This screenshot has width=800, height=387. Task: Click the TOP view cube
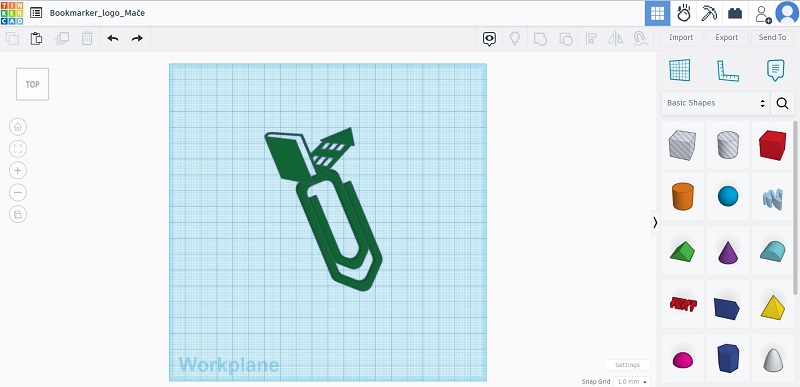(33, 84)
